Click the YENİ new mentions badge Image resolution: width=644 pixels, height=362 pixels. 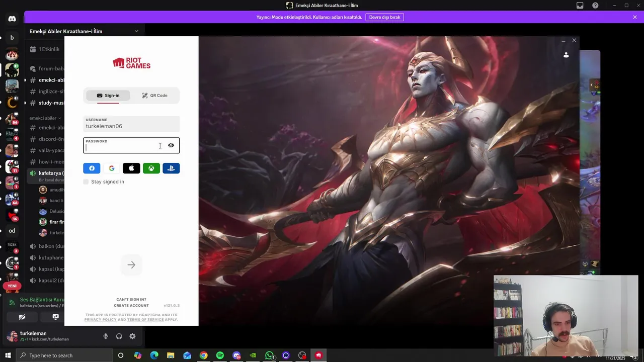[x=12, y=286]
